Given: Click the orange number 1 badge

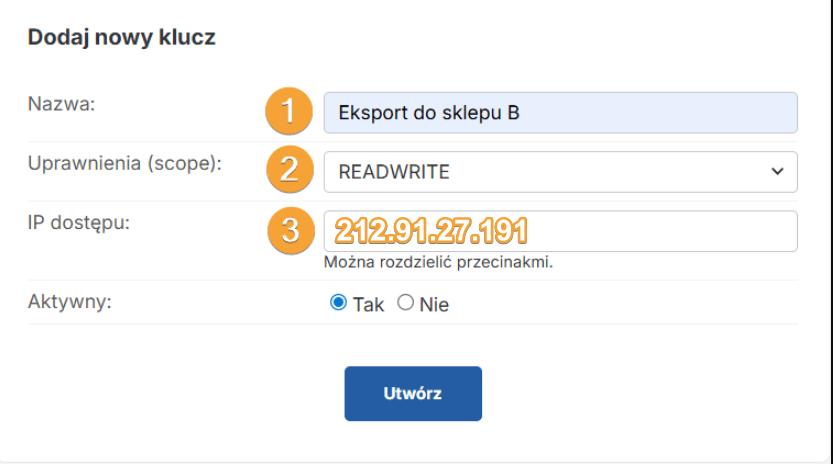Looking at the screenshot, I should click(x=288, y=112).
